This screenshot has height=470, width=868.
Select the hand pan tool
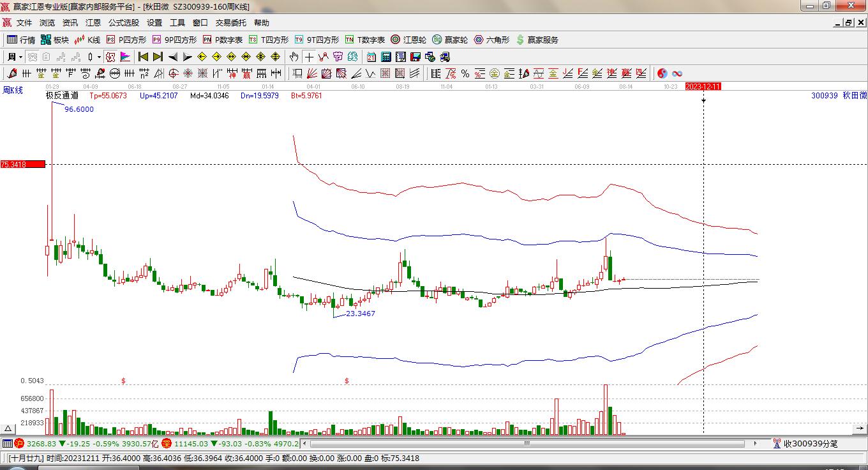coord(294,57)
